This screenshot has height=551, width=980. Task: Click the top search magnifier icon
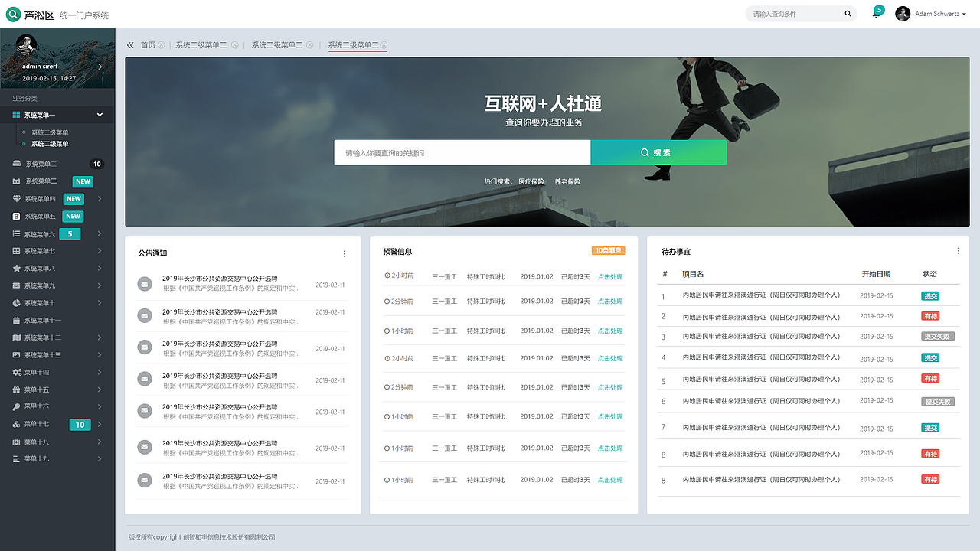pos(848,14)
